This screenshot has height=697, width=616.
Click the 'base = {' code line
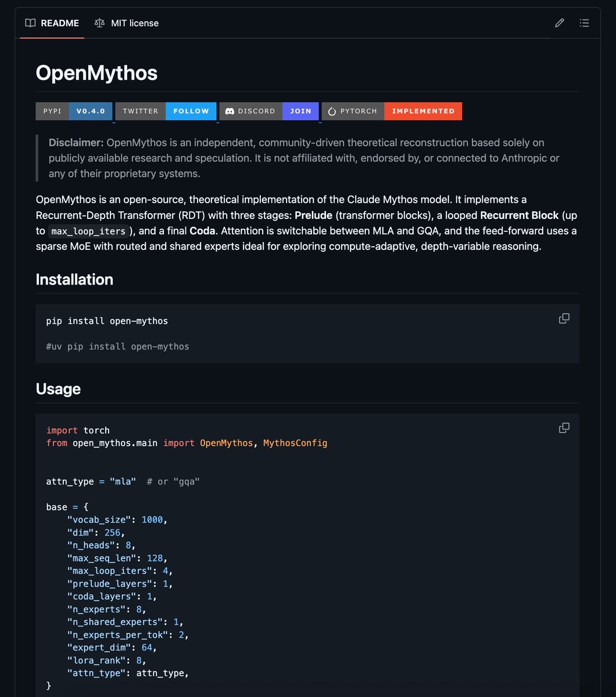pyautogui.click(x=67, y=507)
